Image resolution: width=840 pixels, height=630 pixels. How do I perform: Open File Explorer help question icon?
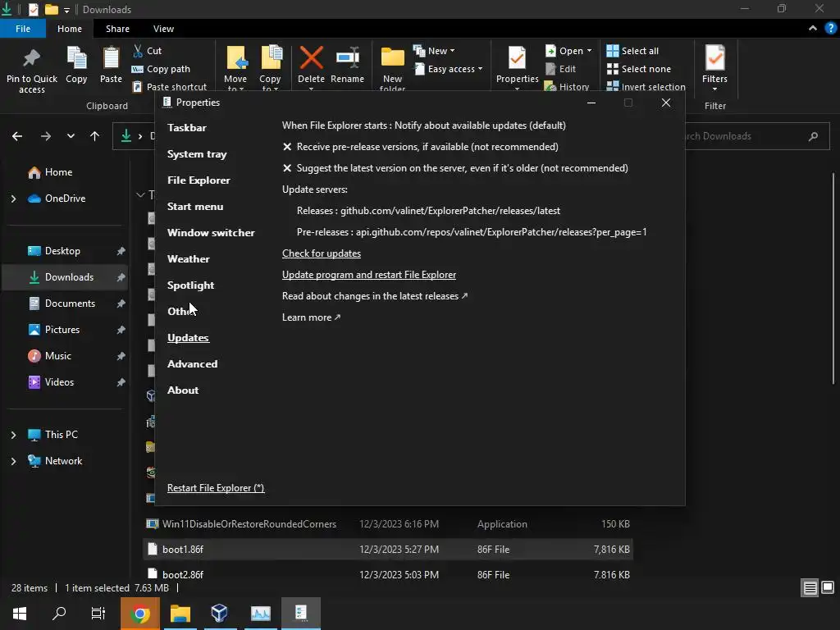pos(831,29)
